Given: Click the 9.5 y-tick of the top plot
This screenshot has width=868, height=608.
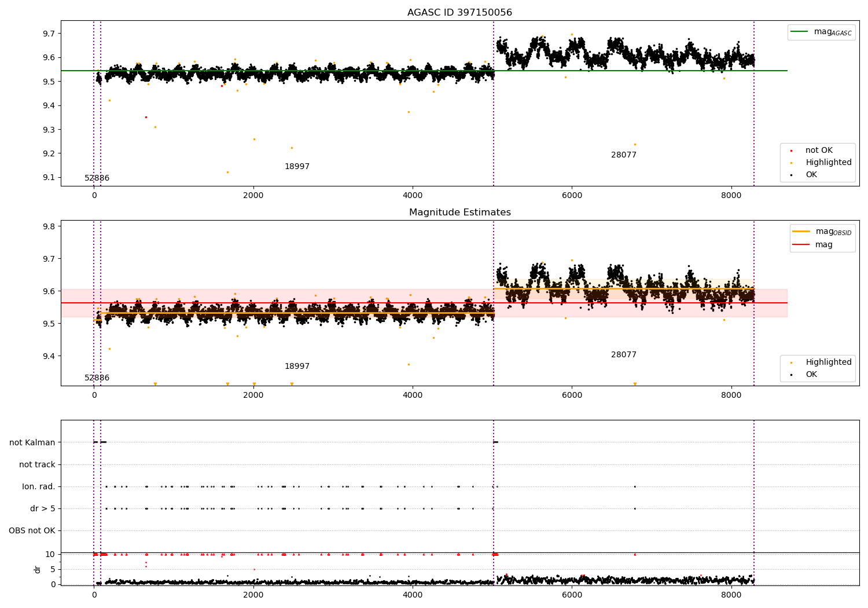Looking at the screenshot, I should tap(49, 82).
